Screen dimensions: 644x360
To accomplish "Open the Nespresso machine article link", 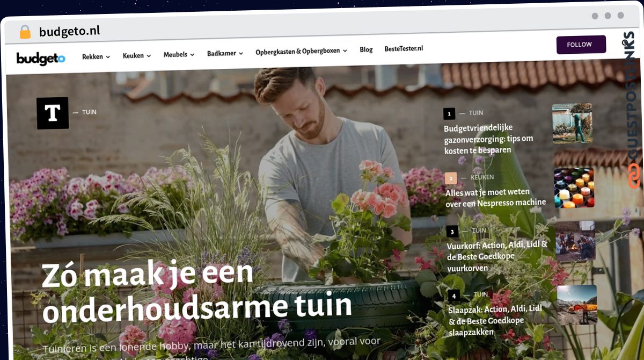I will pyautogui.click(x=495, y=198).
